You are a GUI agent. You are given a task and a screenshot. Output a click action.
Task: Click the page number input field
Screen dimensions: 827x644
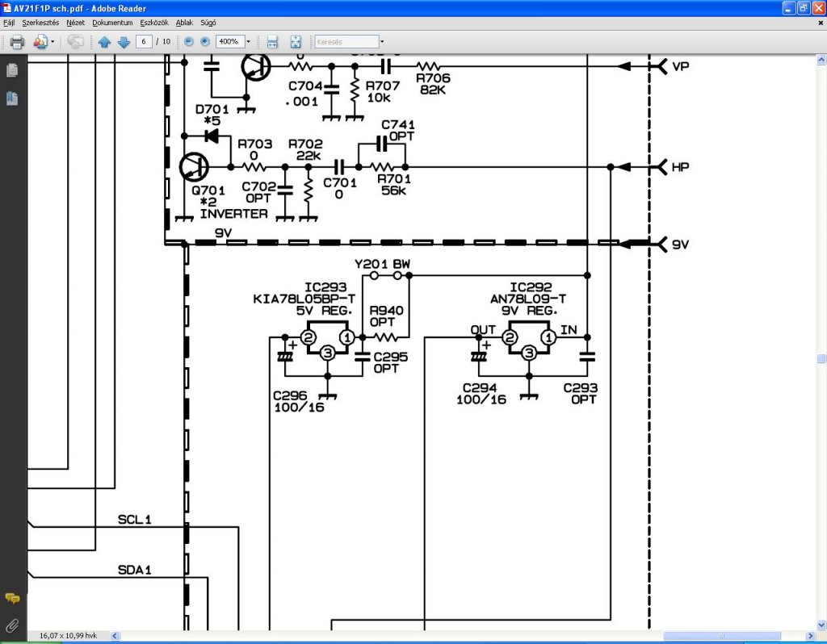coord(144,42)
